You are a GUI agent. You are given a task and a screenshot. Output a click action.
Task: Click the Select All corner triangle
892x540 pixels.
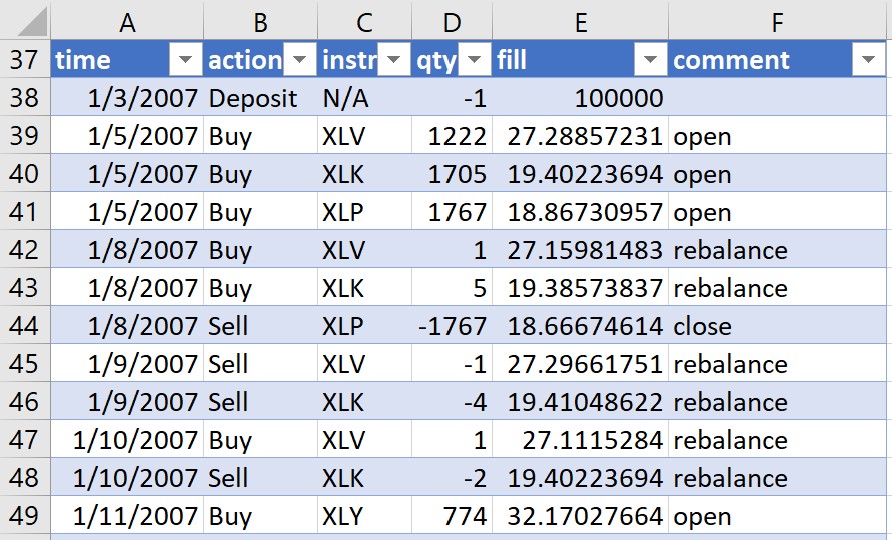[x=26, y=19]
